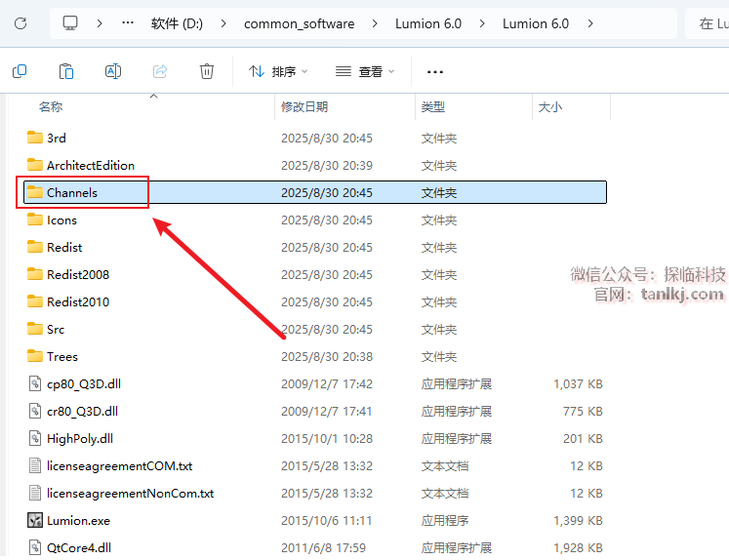The width and height of the screenshot is (729, 560).
Task: Expand chevron after common_software in breadcrumb
Action: (375, 23)
